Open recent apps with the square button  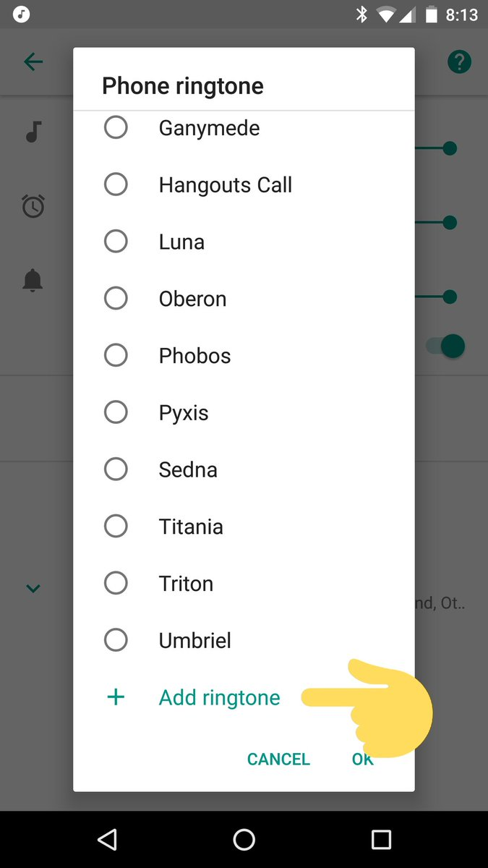click(x=381, y=839)
